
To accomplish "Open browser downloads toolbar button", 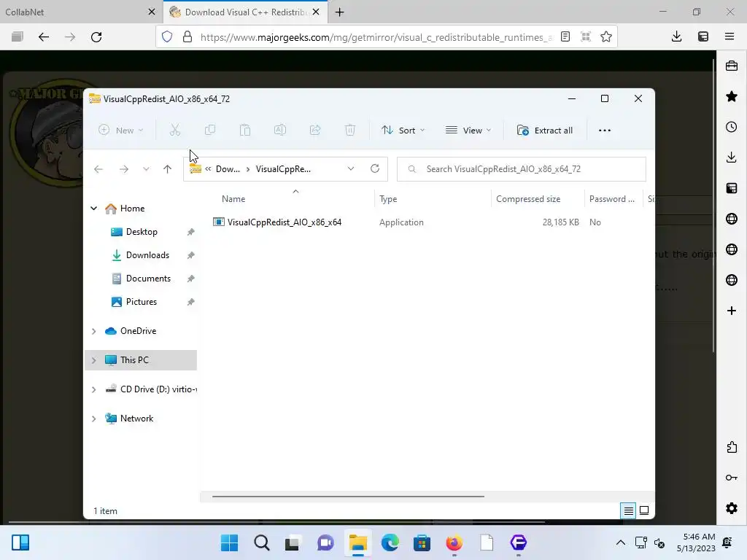I will [676, 36].
